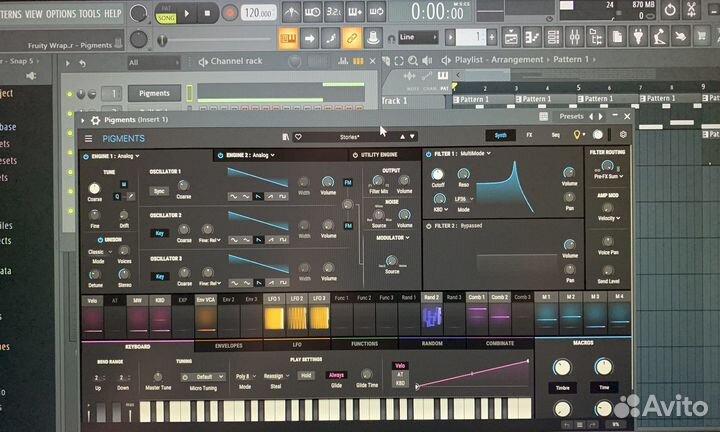Toggle Oscillator 2 Key button

pyautogui.click(x=159, y=233)
